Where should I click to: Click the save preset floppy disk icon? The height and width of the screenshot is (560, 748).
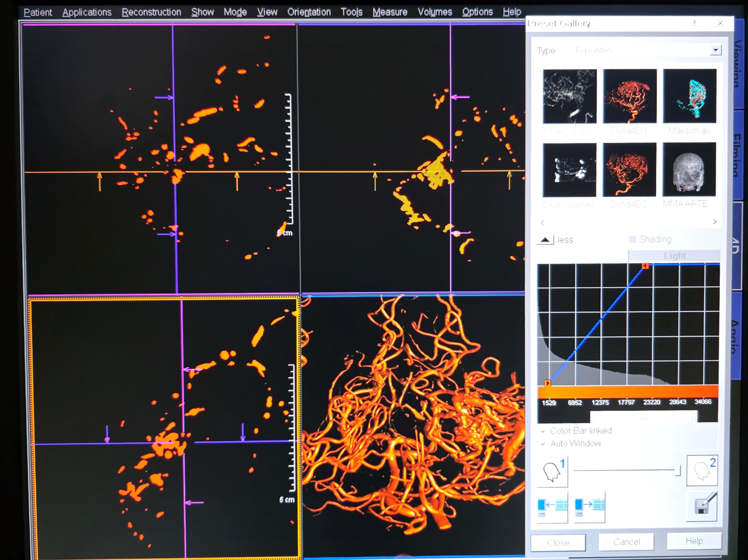(x=702, y=506)
